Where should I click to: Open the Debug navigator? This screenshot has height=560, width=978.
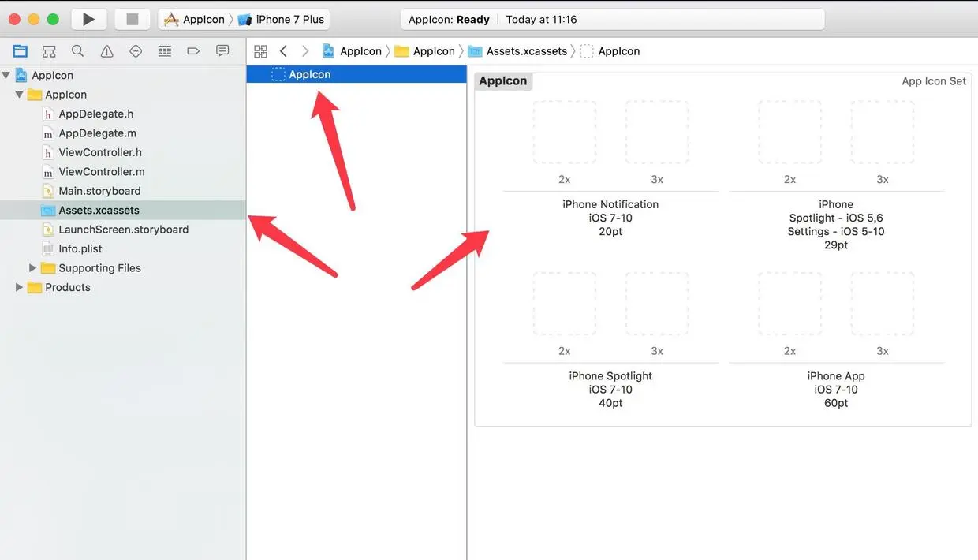coord(165,51)
